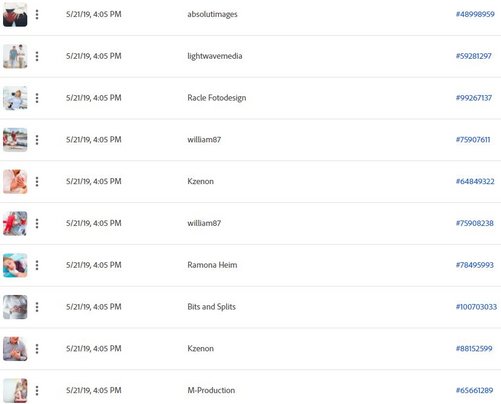
Task: Select the Bits and Splits image thumbnail
Action: point(15,307)
